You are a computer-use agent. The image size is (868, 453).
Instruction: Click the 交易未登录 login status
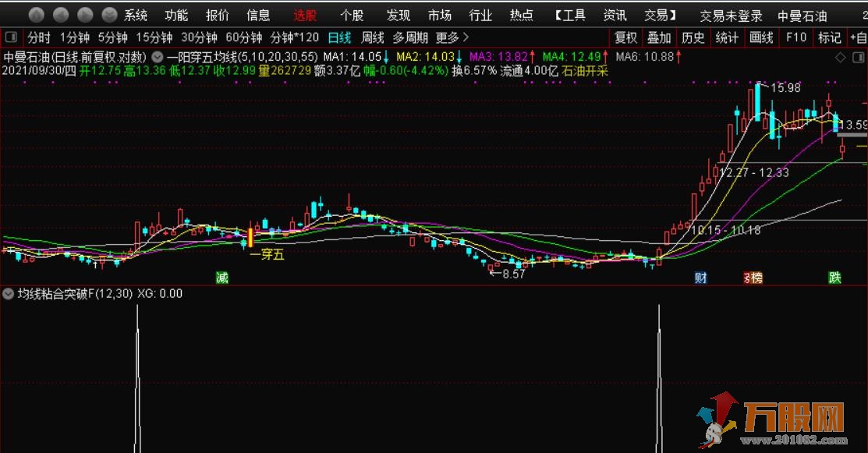tap(731, 16)
